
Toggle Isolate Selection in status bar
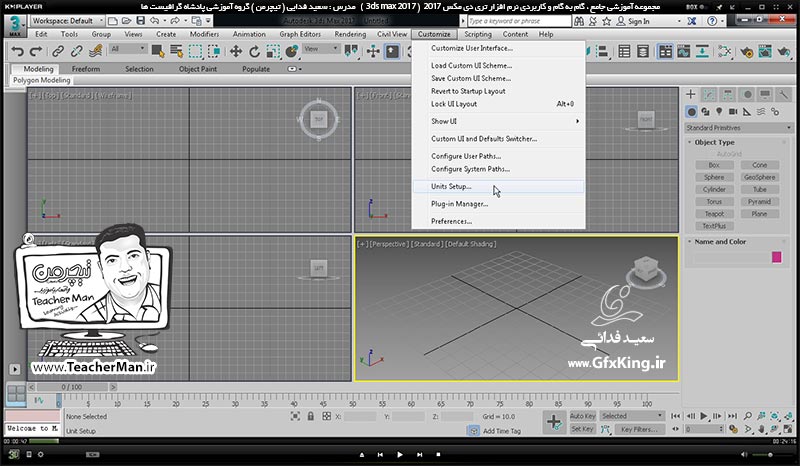pos(295,416)
